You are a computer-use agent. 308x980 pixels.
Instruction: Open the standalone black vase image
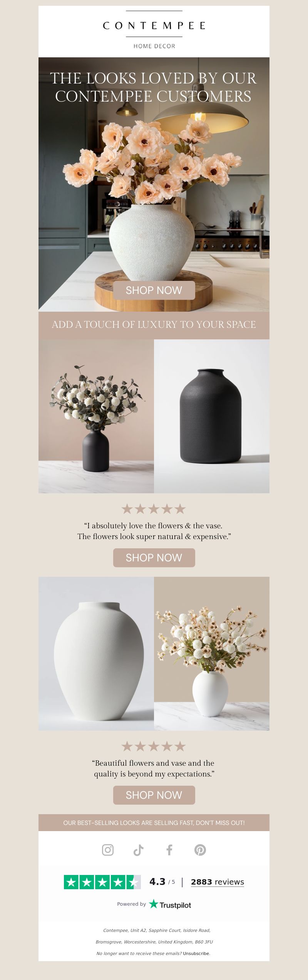tap(212, 416)
